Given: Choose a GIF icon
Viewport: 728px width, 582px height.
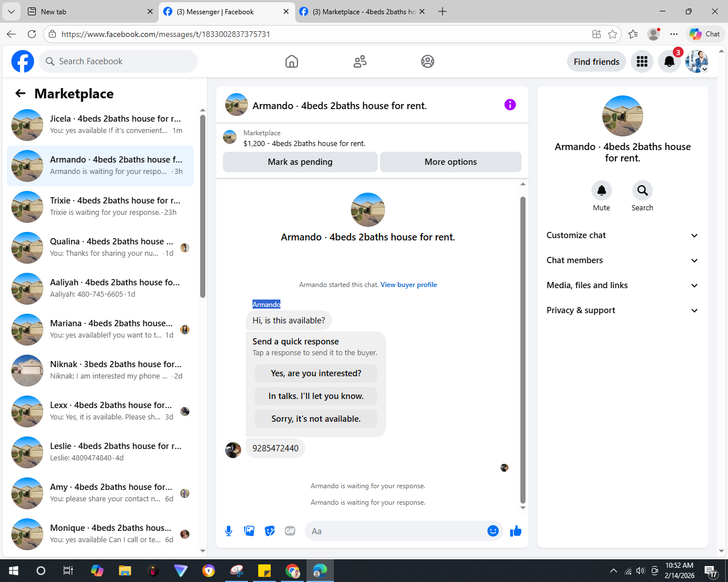Looking at the screenshot, I should pyautogui.click(x=290, y=531).
